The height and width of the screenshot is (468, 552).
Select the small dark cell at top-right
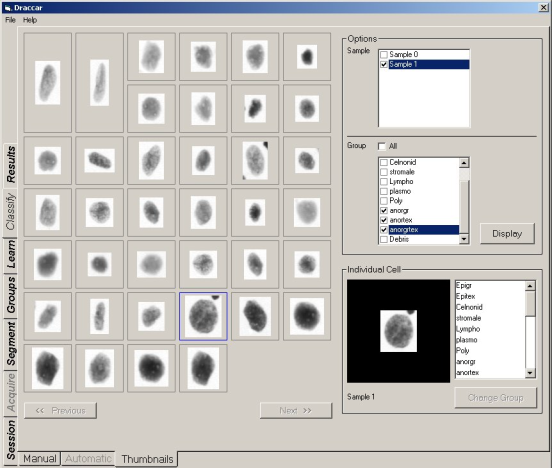click(307, 57)
